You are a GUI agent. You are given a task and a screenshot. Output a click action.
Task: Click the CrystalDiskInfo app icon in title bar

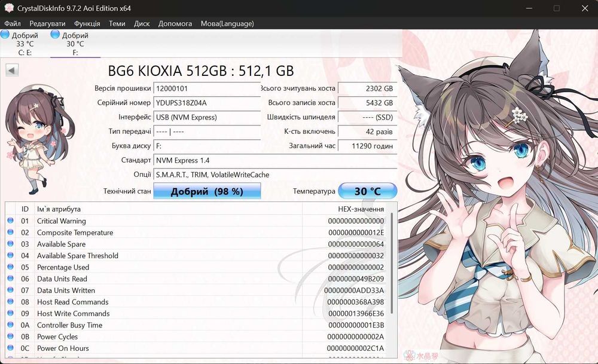click(x=9, y=8)
